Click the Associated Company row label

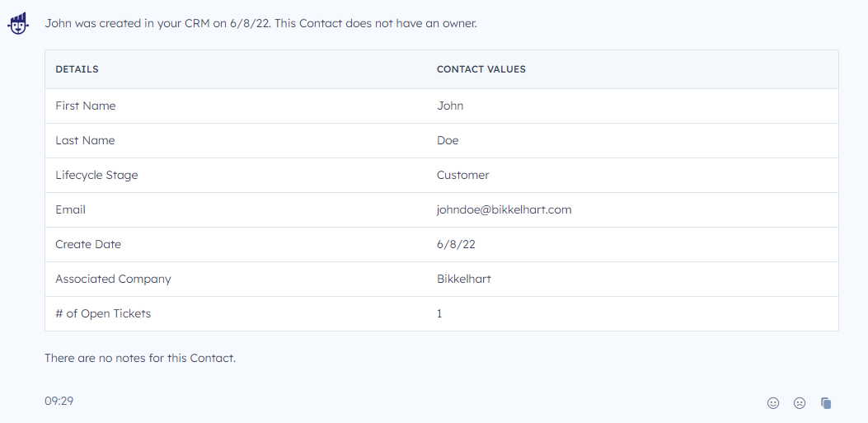(x=113, y=279)
